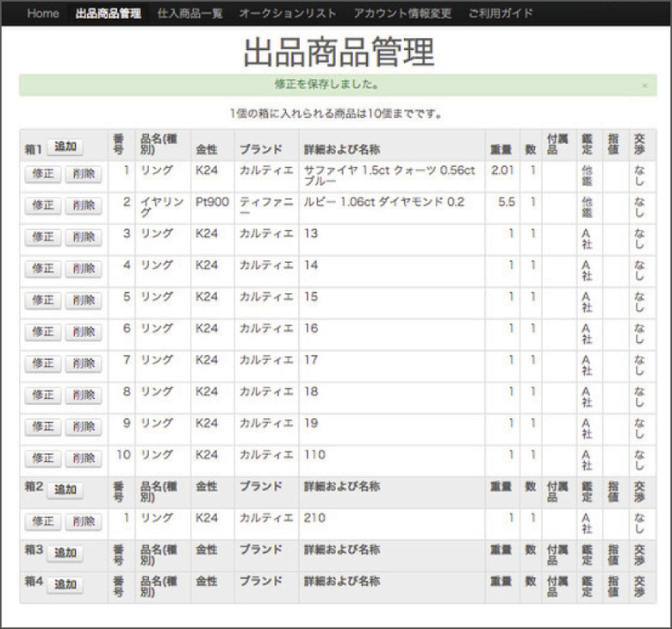This screenshot has height=629, width=672.
Task: Select the 出品商品管理 navigation tab
Action: (x=109, y=13)
